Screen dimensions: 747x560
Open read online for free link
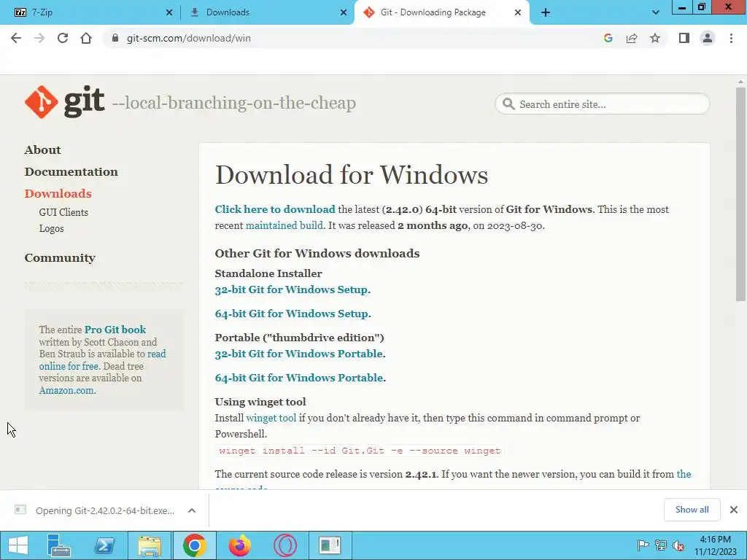pos(68,366)
